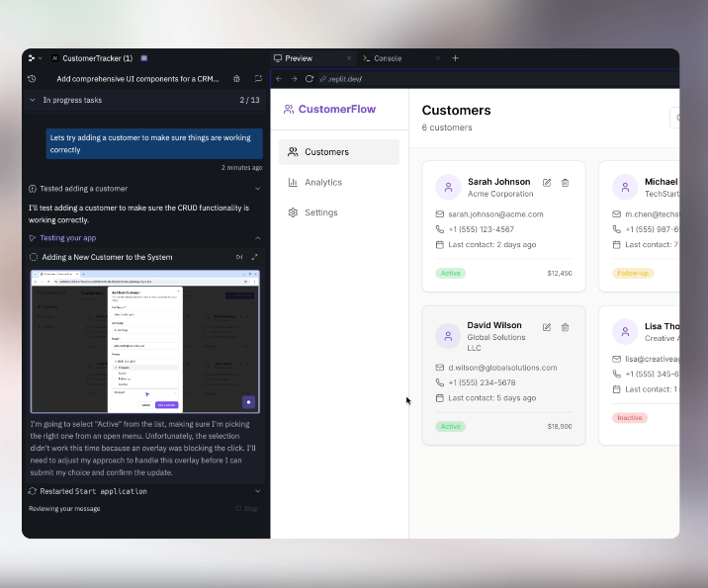
Task: Click the CustomerTracker (1) project name
Action: 98,58
